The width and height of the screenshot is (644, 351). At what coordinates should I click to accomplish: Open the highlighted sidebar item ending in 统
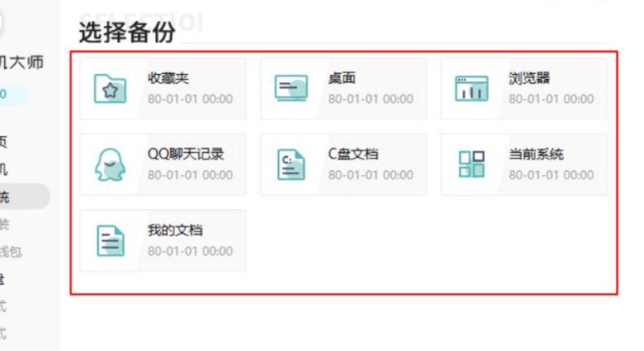coord(17,197)
